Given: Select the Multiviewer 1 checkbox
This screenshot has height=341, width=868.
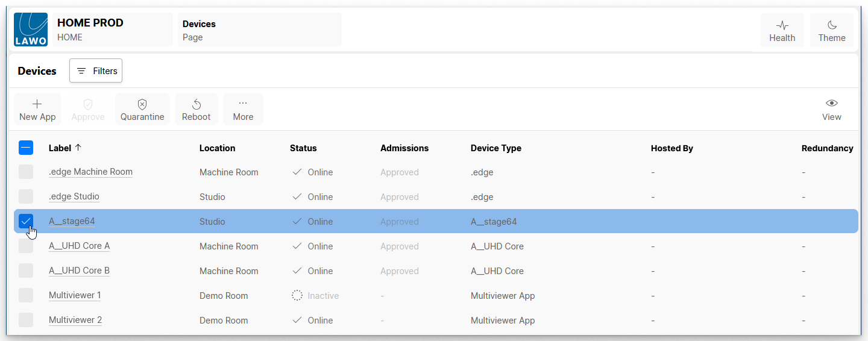Looking at the screenshot, I should tap(26, 295).
